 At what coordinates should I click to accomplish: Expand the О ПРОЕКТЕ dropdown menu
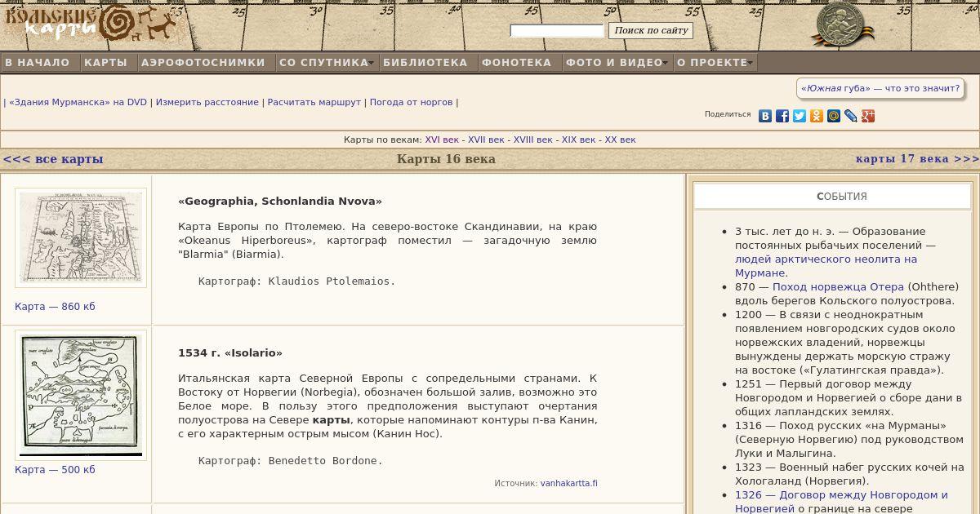tap(715, 63)
